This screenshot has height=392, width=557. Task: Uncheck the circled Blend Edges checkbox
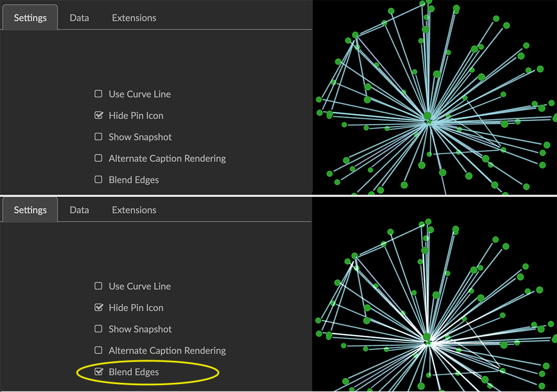(99, 372)
